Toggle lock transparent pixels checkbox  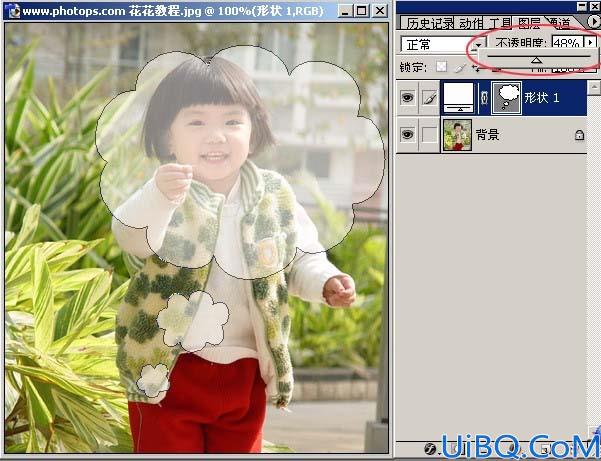pos(442,67)
